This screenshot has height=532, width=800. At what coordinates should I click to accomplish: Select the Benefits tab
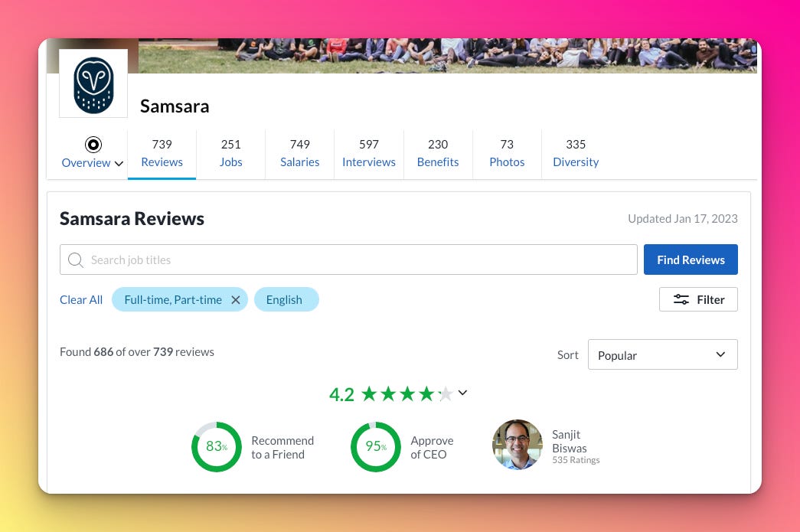click(438, 154)
